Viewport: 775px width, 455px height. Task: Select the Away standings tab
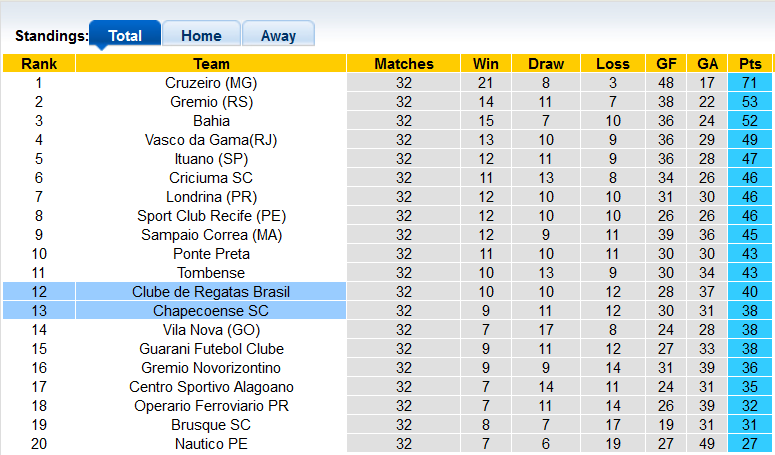click(278, 35)
